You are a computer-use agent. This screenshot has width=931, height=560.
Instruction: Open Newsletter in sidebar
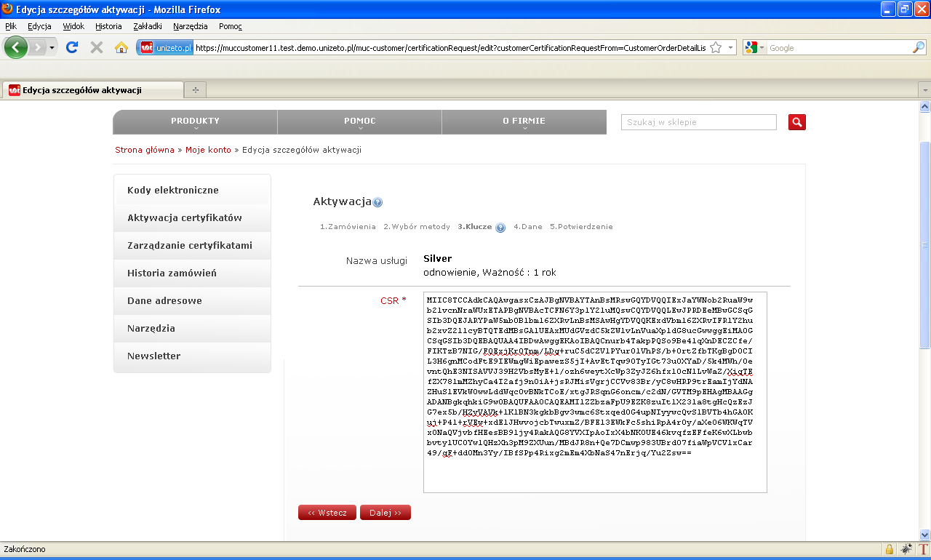tap(192, 356)
